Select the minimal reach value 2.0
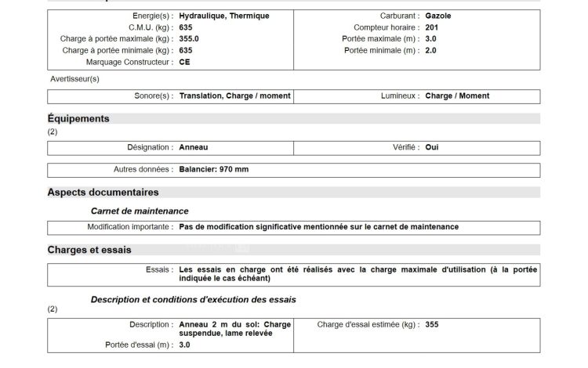This screenshot has height=368, width=588. click(430, 51)
